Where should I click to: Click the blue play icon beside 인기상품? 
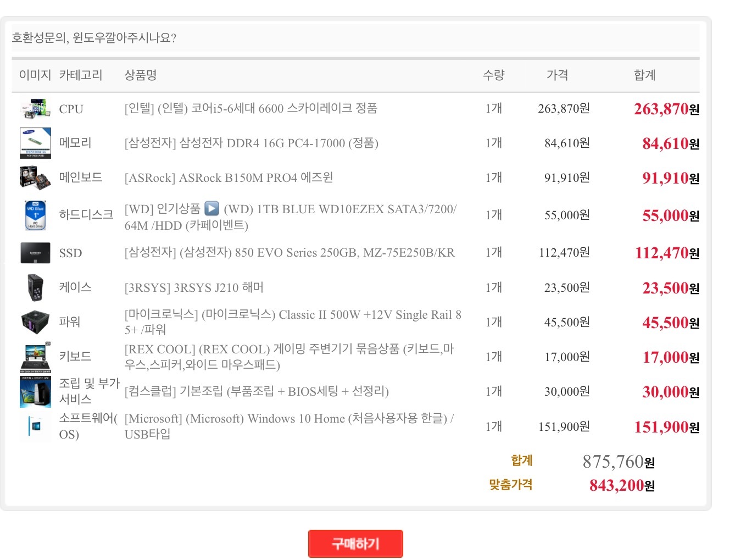[x=211, y=209]
